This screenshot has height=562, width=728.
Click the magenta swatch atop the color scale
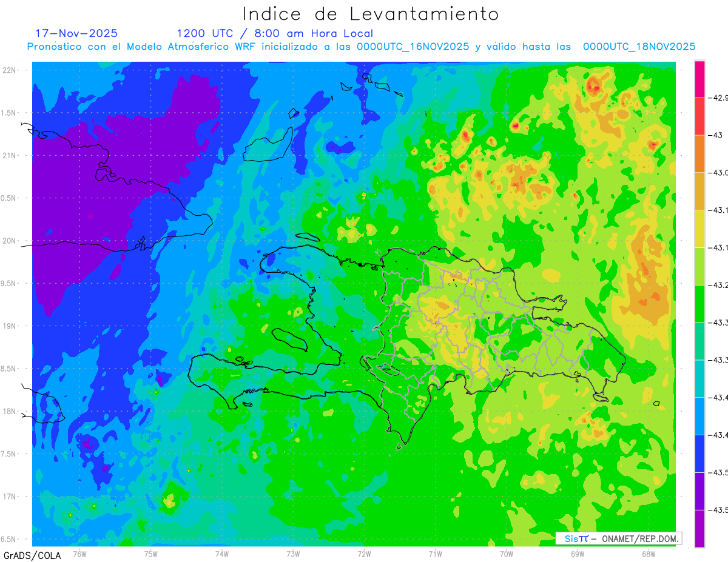click(699, 79)
